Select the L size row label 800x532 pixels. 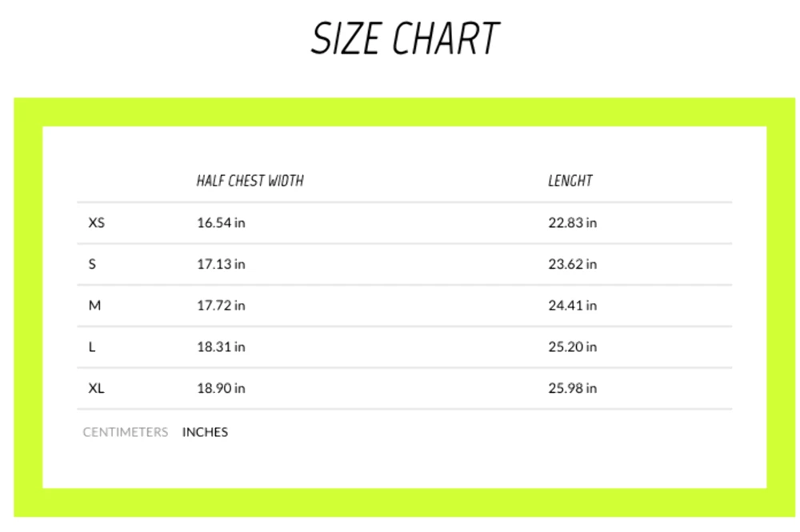pyautogui.click(x=92, y=347)
